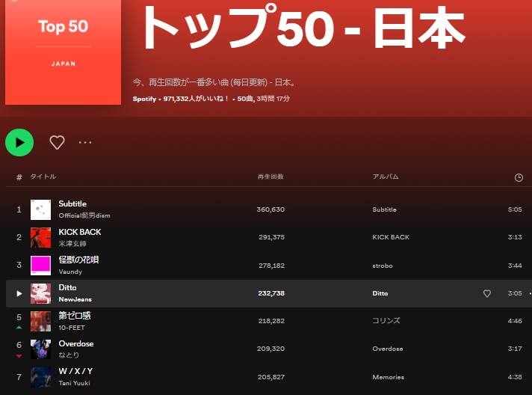
Task: Open the Overdose album link
Action: pyautogui.click(x=388, y=349)
